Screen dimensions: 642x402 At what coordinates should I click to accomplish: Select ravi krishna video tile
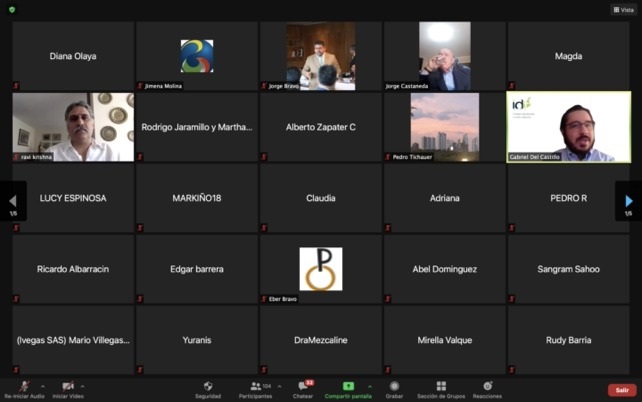(73, 127)
